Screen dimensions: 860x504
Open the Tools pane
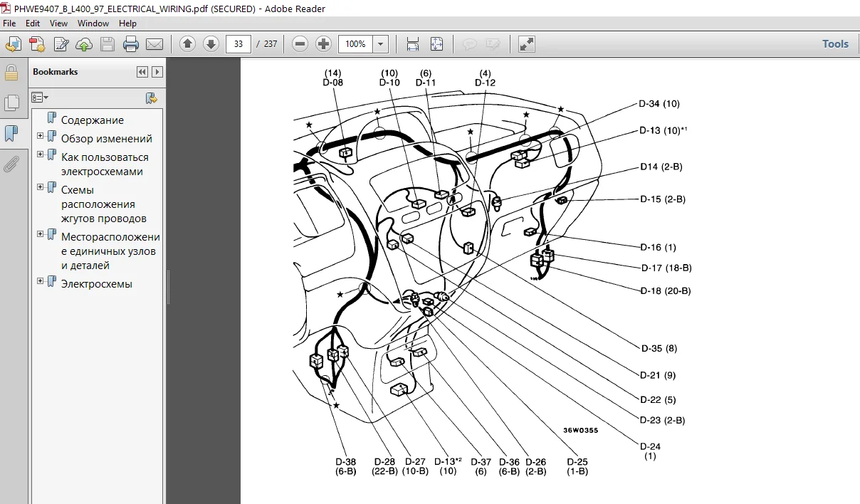(835, 44)
